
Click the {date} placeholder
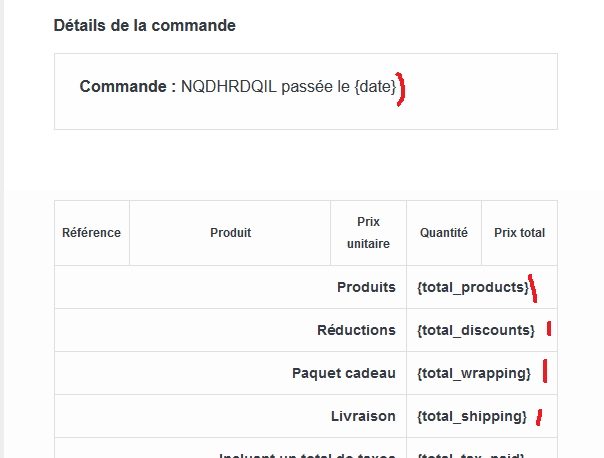tap(375, 86)
